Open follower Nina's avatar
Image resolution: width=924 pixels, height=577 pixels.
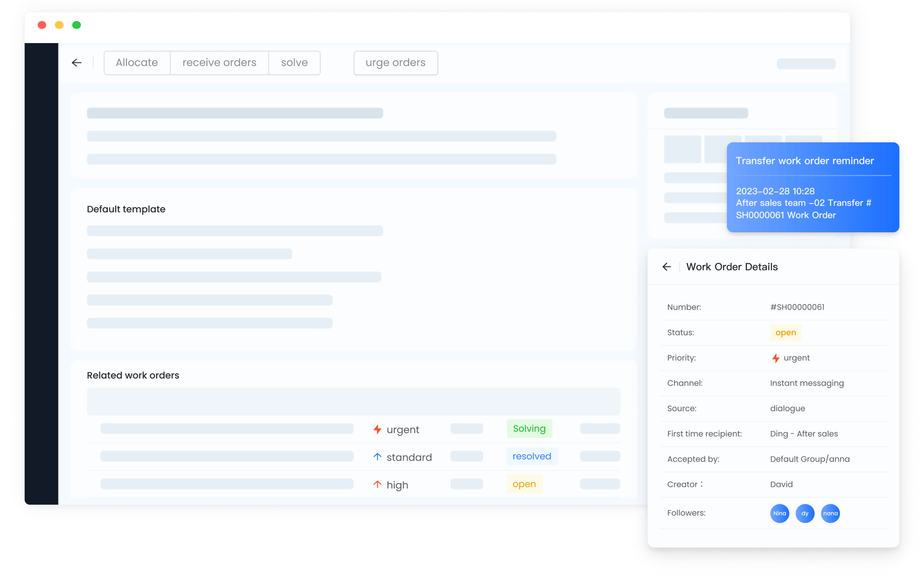coord(779,513)
